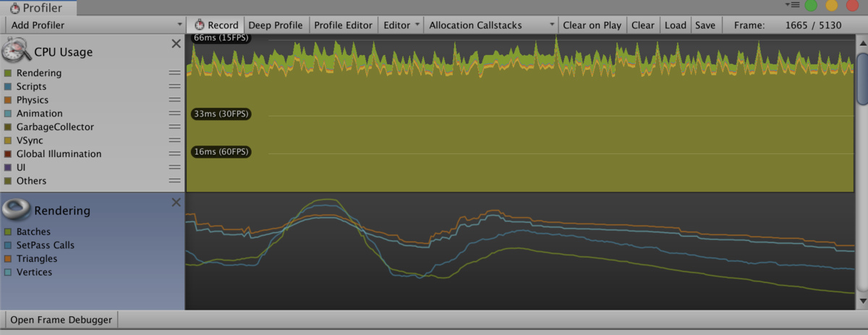Toggle Triangles chart line visibility
Image resolution: width=868 pixels, height=335 pixels.
click(x=8, y=258)
